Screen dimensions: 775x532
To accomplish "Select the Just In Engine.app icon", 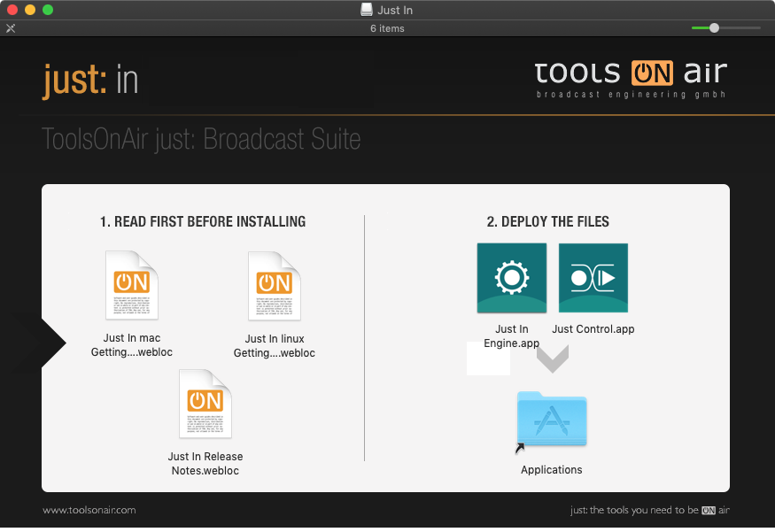I will point(512,278).
